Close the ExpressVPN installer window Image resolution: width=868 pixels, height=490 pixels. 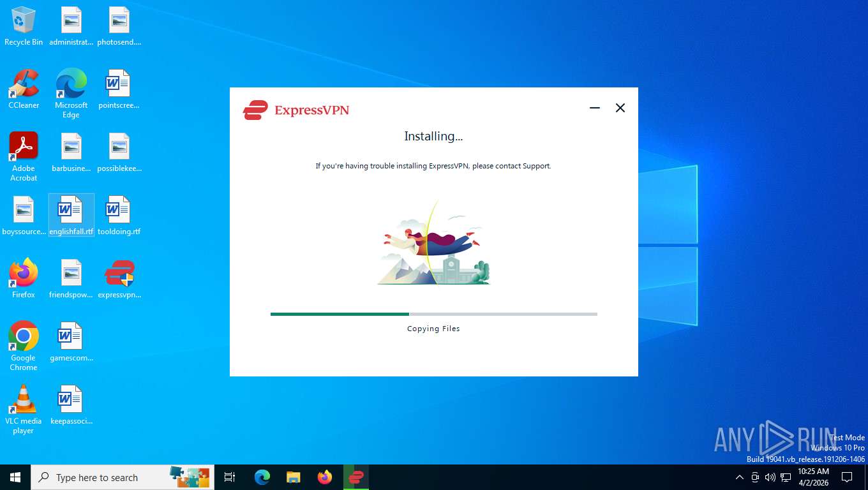(620, 108)
